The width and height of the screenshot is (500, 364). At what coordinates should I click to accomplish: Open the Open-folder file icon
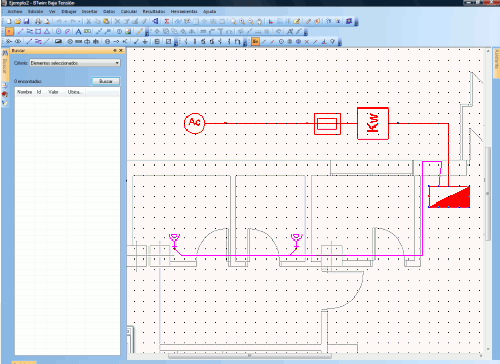(18, 21)
